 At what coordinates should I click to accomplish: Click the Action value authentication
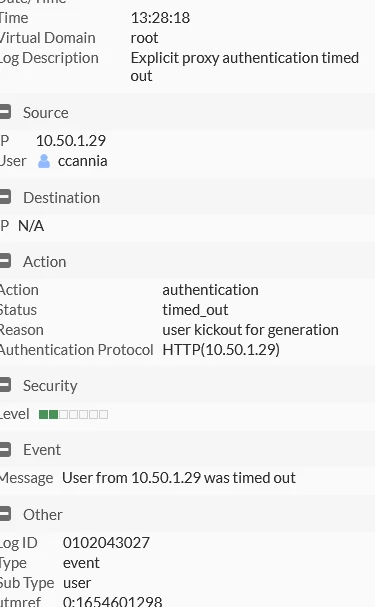coord(210,290)
